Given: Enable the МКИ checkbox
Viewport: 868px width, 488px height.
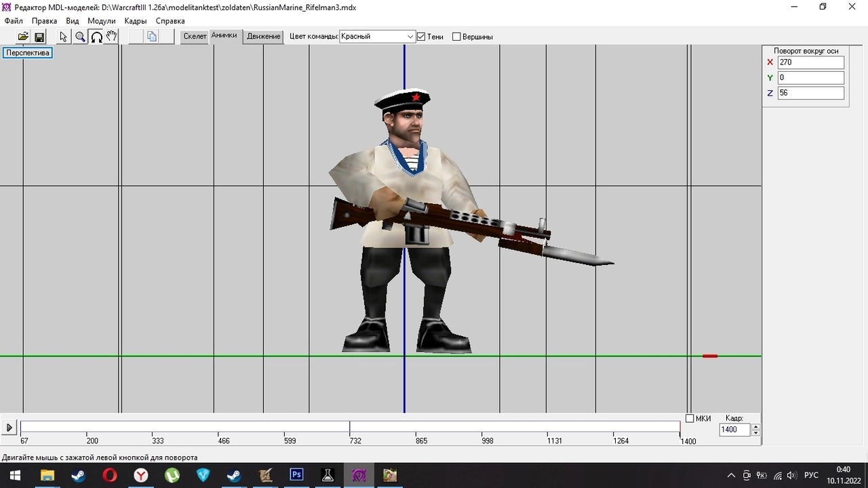Looking at the screenshot, I should point(690,418).
